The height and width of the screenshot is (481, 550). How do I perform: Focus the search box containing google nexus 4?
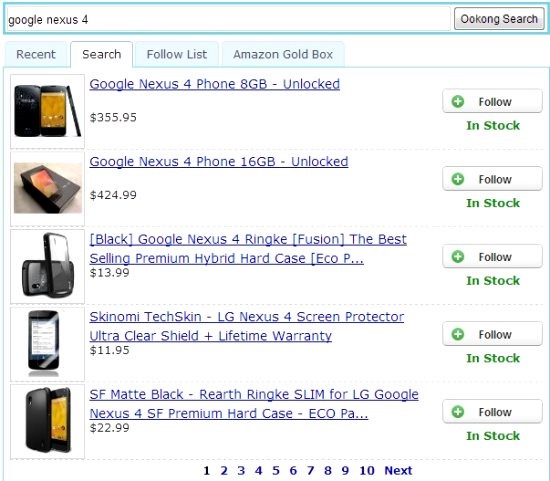tap(229, 19)
